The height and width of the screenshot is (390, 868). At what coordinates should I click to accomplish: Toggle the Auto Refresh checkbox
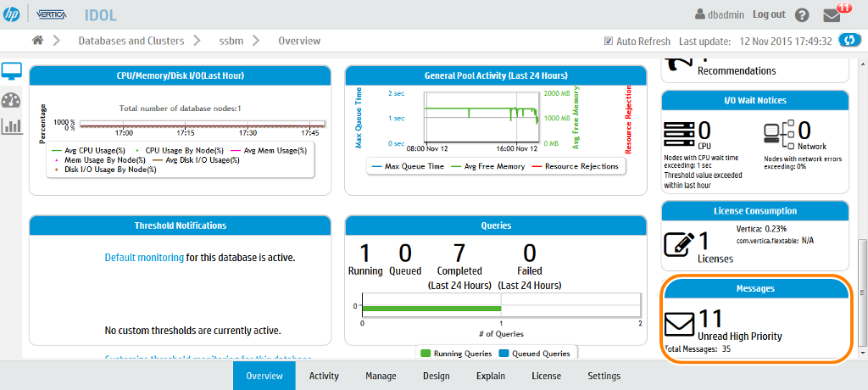608,41
